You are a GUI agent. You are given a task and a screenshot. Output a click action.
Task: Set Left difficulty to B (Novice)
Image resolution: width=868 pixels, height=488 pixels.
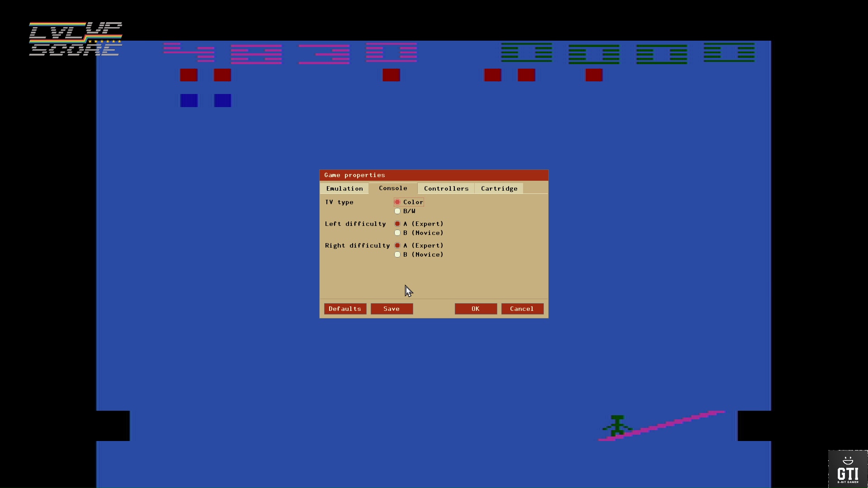[419, 233]
